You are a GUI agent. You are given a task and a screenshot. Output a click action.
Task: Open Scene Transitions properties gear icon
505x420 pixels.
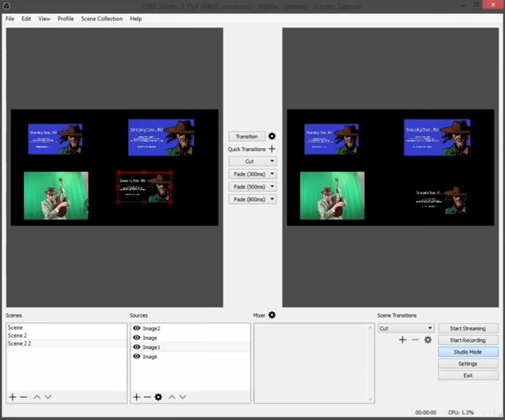click(x=428, y=340)
